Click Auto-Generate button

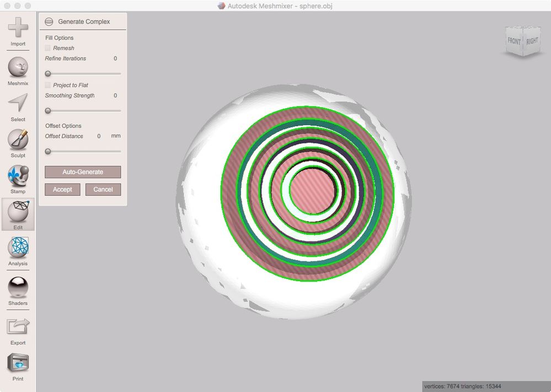click(83, 172)
